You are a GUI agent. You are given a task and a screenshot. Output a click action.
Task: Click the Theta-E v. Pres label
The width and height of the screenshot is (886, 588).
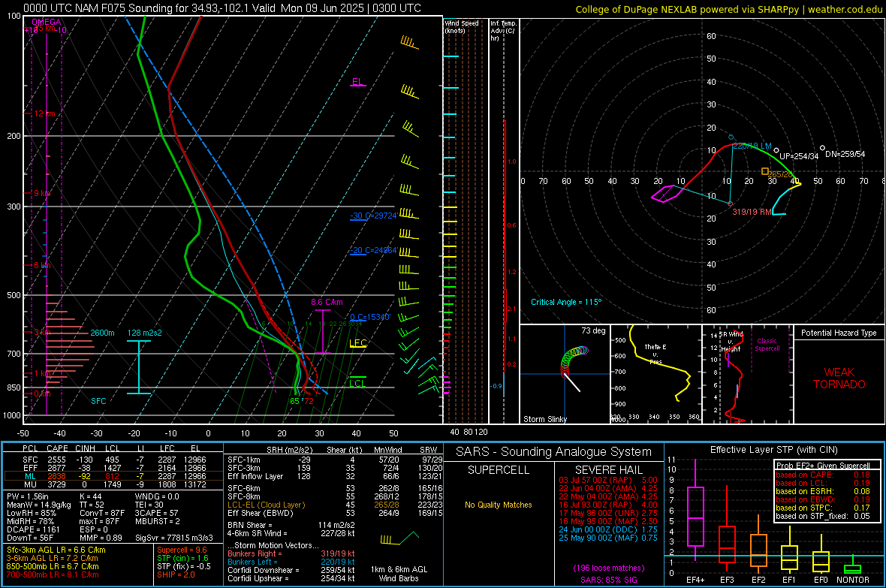655,354
